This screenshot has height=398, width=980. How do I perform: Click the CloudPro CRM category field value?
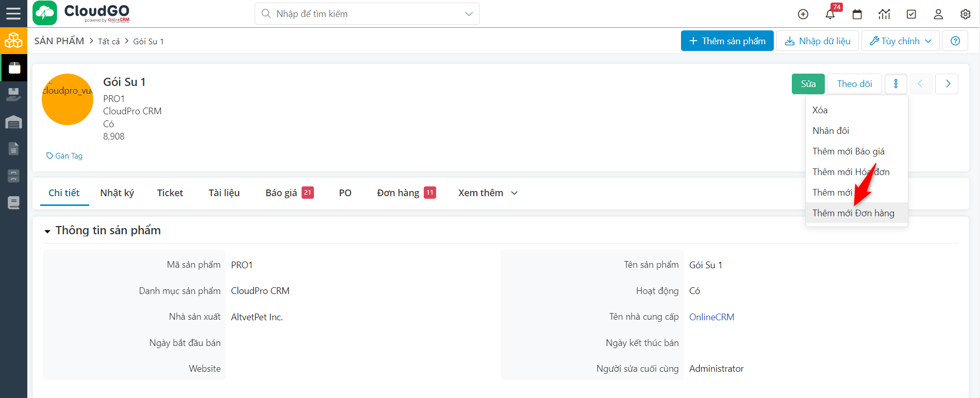(260, 291)
